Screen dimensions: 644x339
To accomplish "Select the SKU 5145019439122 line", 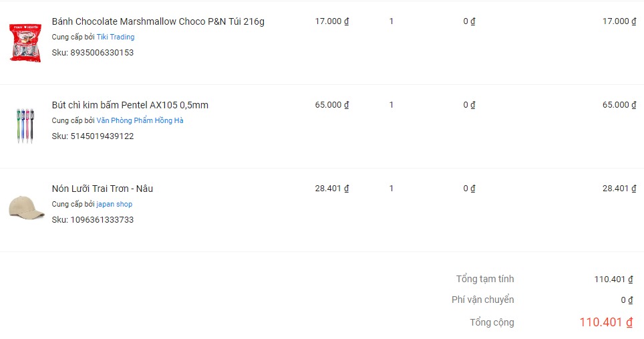I will click(x=92, y=136).
